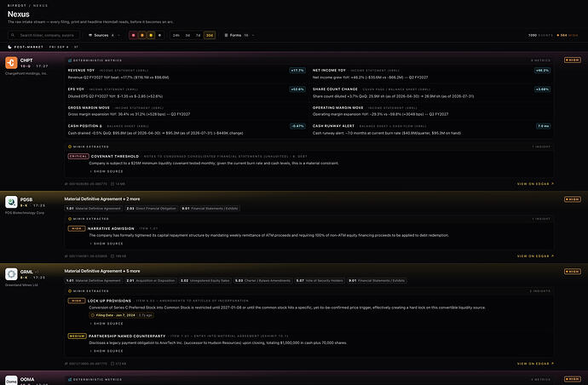
Task: Click PDSB 9.01 Financial Statements chip
Action: (210, 209)
